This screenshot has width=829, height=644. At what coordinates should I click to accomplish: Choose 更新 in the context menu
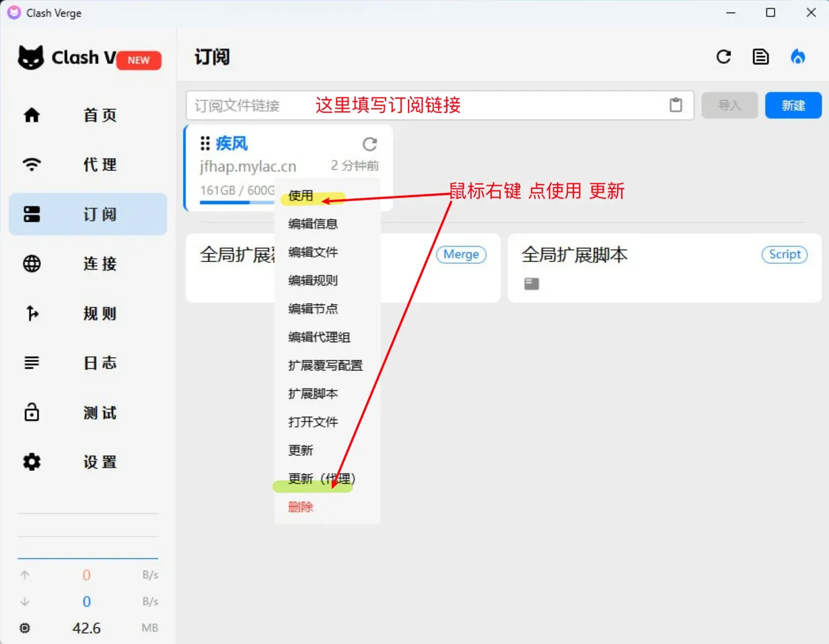301,450
